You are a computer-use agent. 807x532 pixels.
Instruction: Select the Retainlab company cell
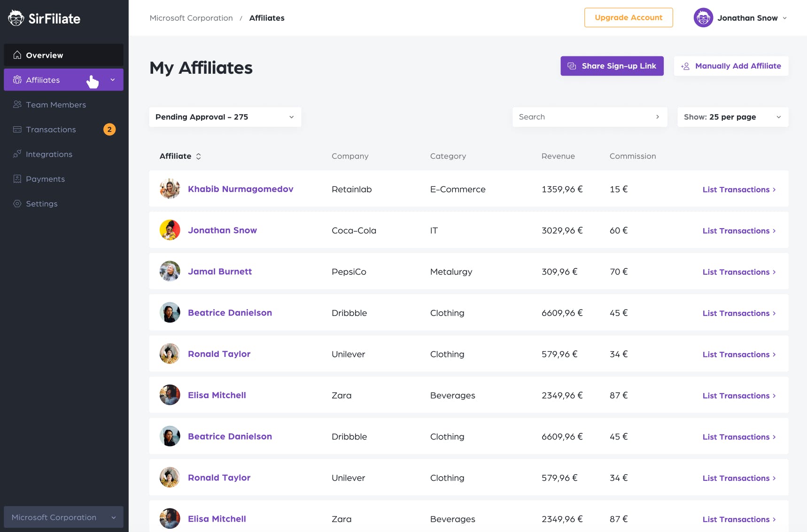(x=352, y=189)
